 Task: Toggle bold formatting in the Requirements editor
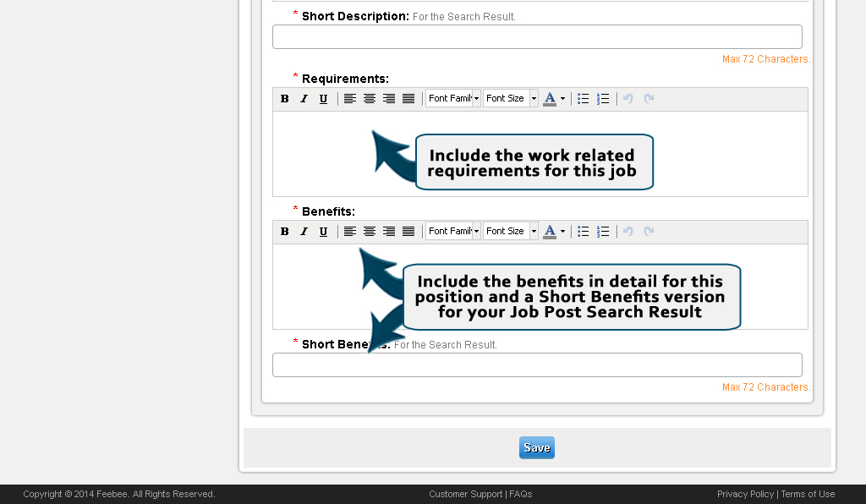click(285, 98)
